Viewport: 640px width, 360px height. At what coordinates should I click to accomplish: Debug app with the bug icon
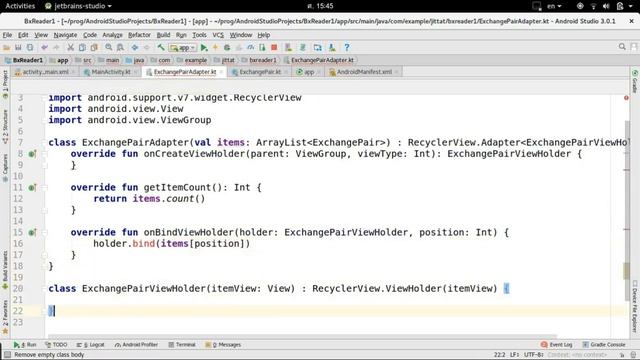(227, 47)
